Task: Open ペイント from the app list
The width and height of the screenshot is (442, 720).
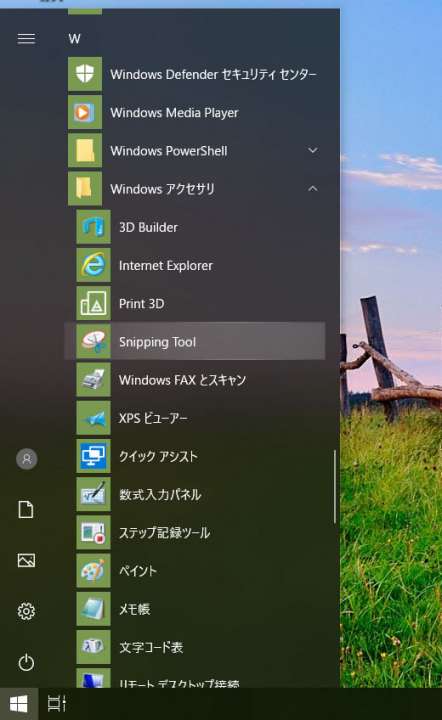Action: coord(138,571)
